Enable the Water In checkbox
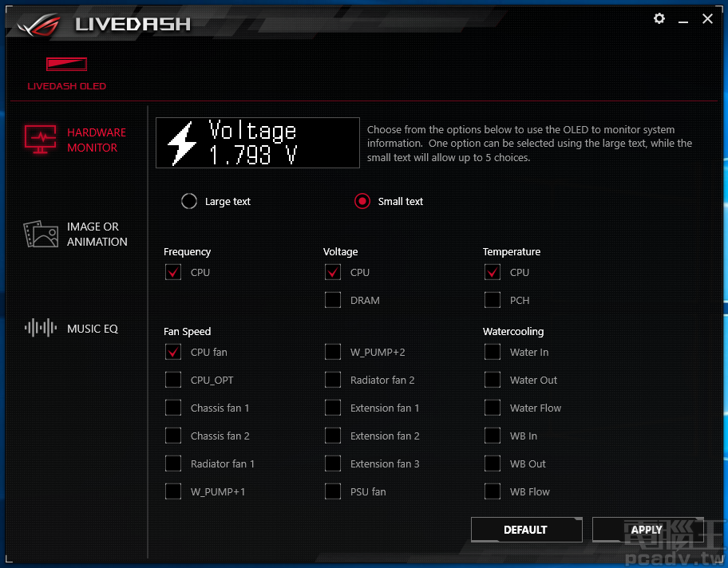The height and width of the screenshot is (568, 728). (x=493, y=353)
